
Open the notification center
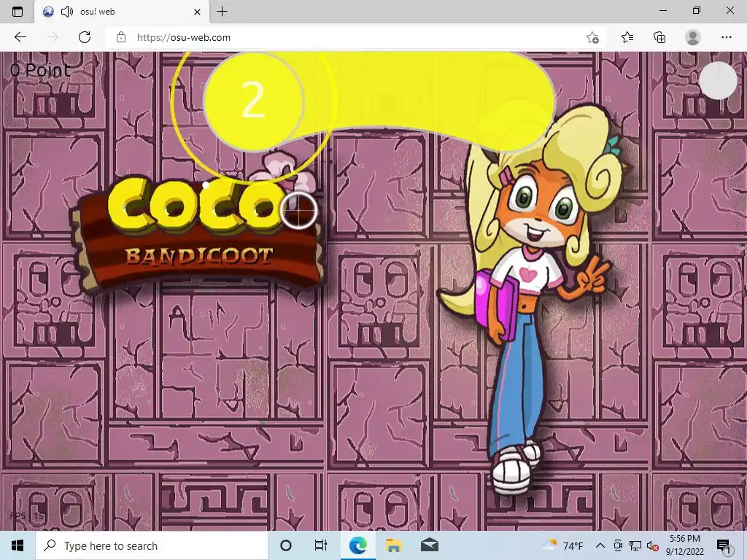point(724,545)
